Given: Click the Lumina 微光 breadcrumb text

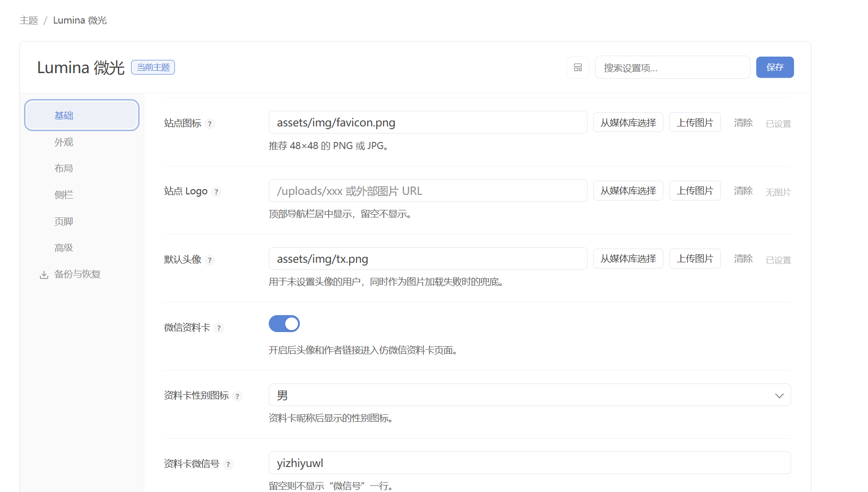Looking at the screenshot, I should [x=80, y=20].
